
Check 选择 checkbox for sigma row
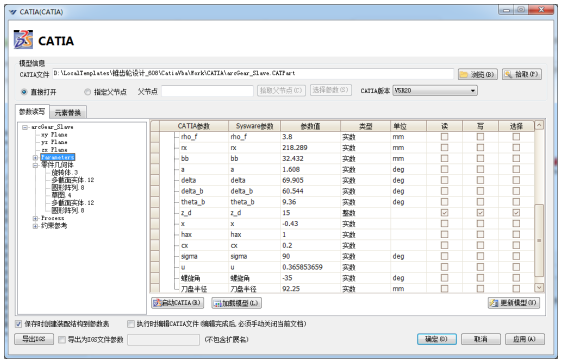click(516, 256)
